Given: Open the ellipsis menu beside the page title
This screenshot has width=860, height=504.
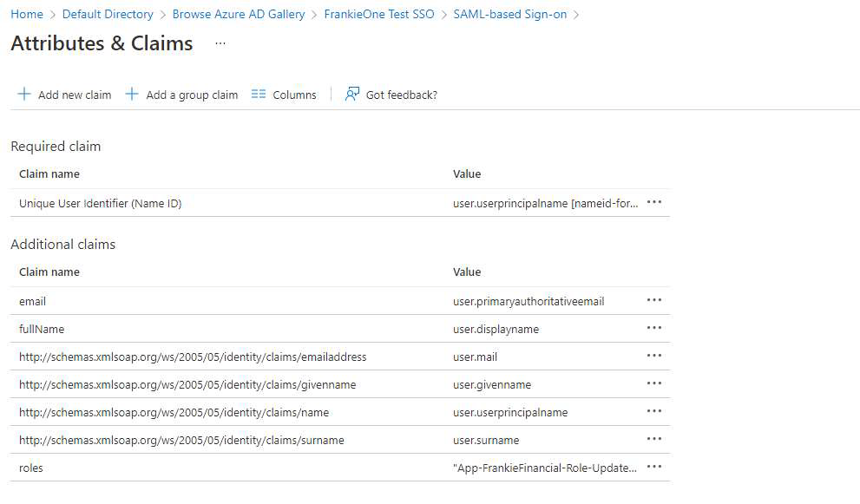Looking at the screenshot, I should coord(220,43).
